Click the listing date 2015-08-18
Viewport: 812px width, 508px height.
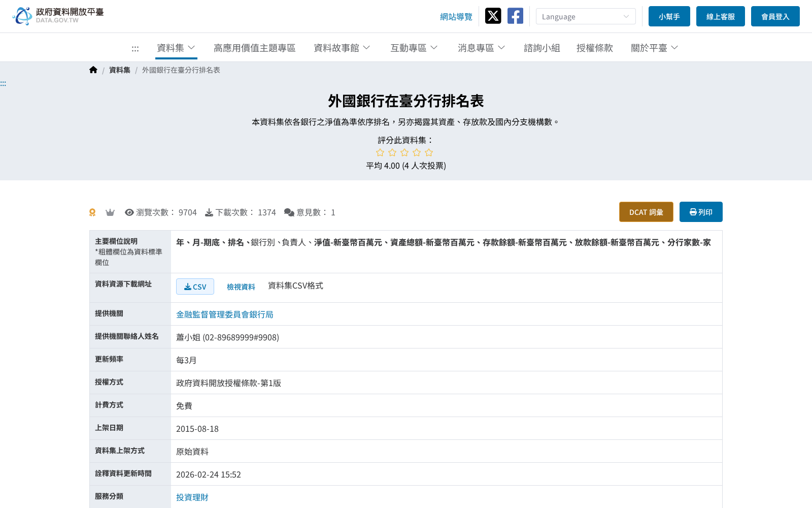[x=197, y=429]
